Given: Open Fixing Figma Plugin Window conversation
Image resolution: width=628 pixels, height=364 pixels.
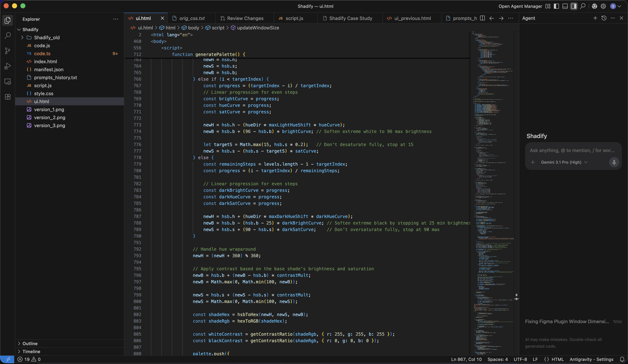Looking at the screenshot, I should point(567,321).
